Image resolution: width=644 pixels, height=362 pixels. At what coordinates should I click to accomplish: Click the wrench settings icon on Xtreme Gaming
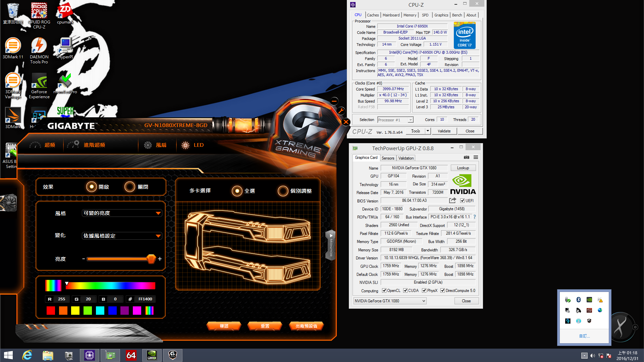(x=341, y=111)
